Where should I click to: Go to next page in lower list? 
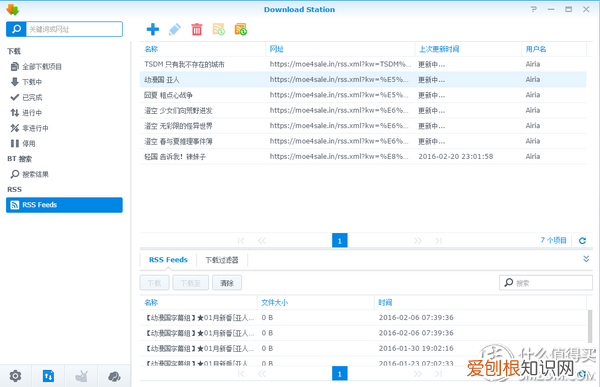click(417, 374)
